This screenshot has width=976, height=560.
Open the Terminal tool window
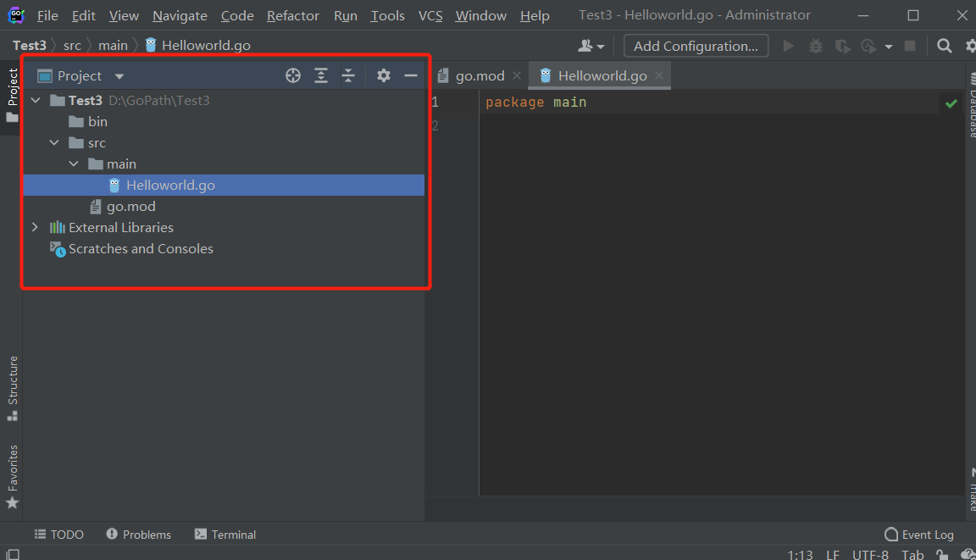tap(225, 535)
